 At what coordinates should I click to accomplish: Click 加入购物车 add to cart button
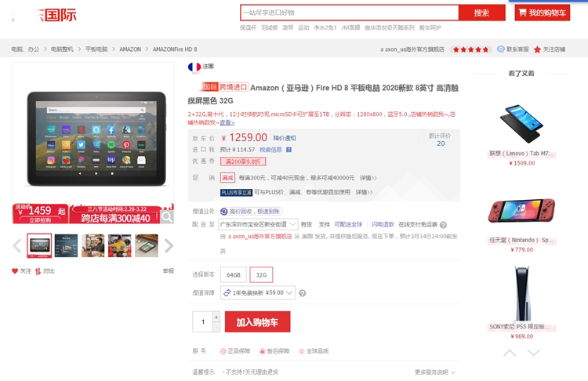(x=258, y=321)
